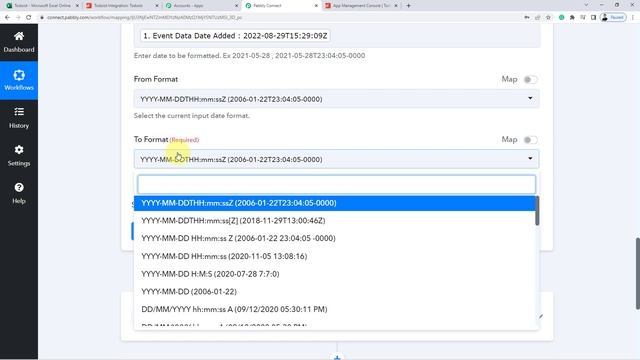
Task: Toggle the To Format Map switch
Action: pos(531,140)
